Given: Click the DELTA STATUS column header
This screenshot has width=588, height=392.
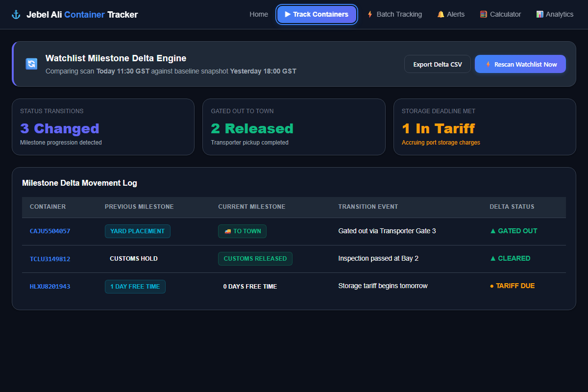Looking at the screenshot, I should point(512,207).
